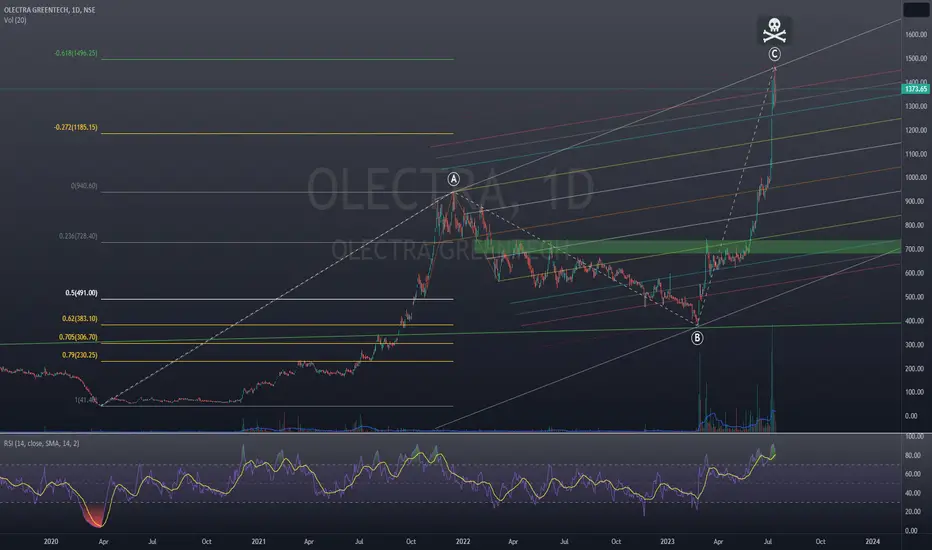Click the 2021 label on time axis

[x=259, y=542]
